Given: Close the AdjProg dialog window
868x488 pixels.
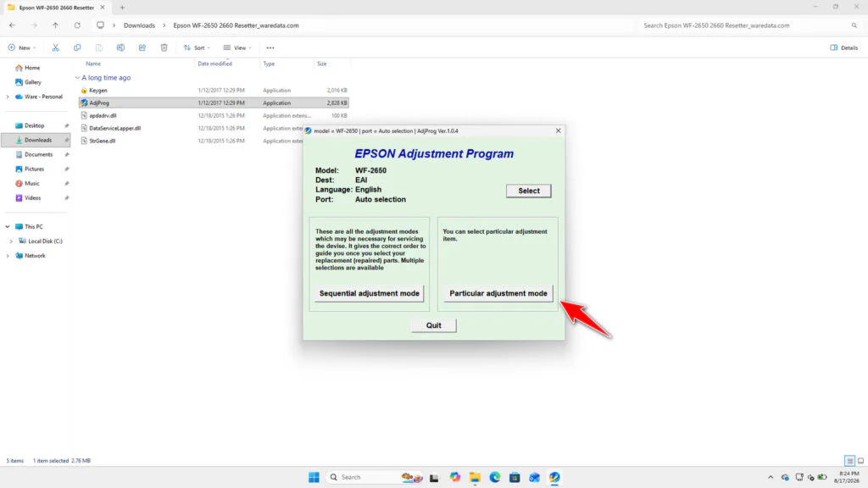Looking at the screenshot, I should [558, 130].
